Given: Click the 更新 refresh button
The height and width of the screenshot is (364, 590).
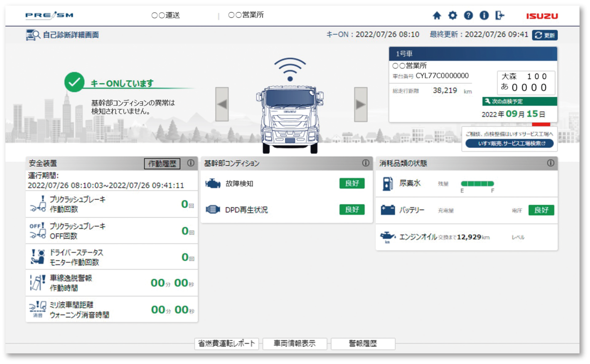Looking at the screenshot, I should click(x=545, y=35).
